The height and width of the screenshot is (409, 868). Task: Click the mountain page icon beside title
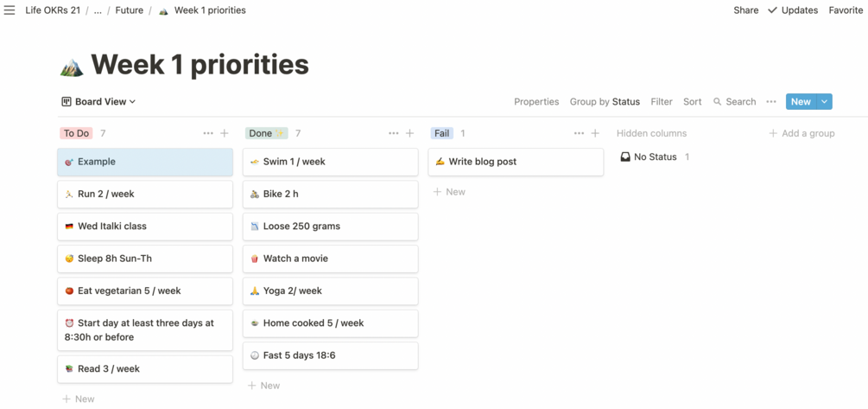72,67
